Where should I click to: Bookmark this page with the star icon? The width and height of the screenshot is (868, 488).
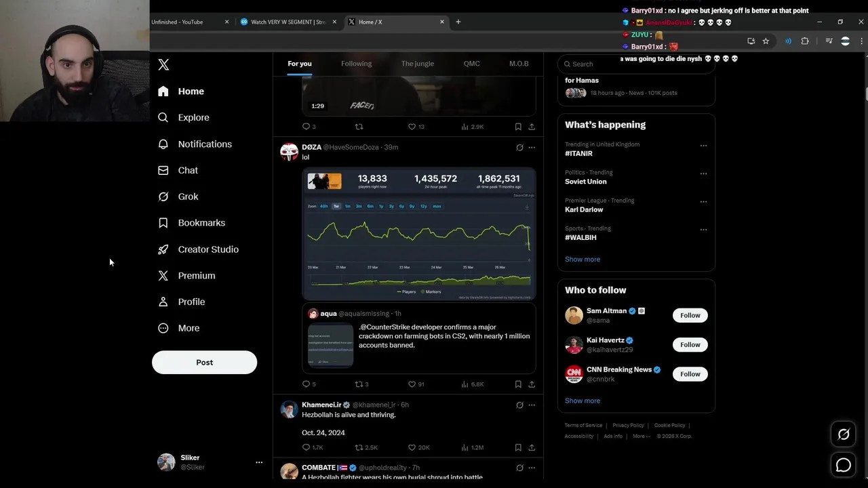tap(766, 41)
